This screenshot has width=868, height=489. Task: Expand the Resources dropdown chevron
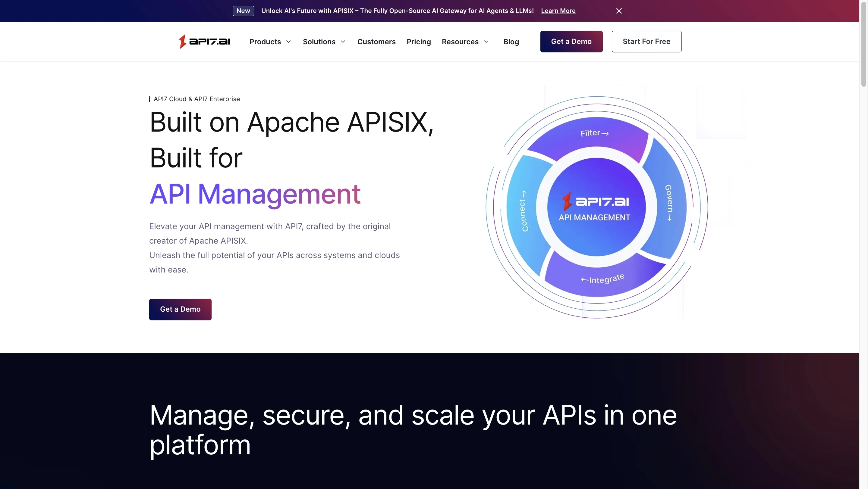click(486, 42)
